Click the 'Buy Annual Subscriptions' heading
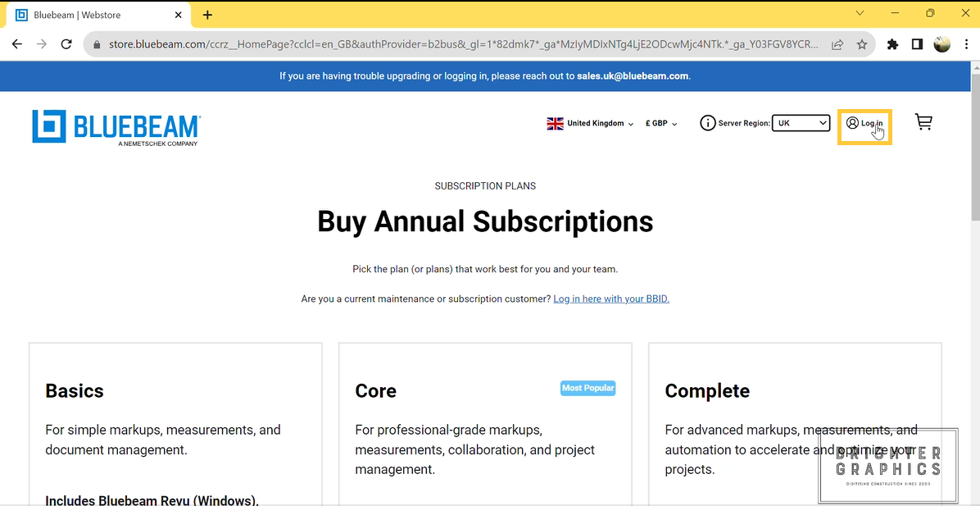 pos(485,221)
